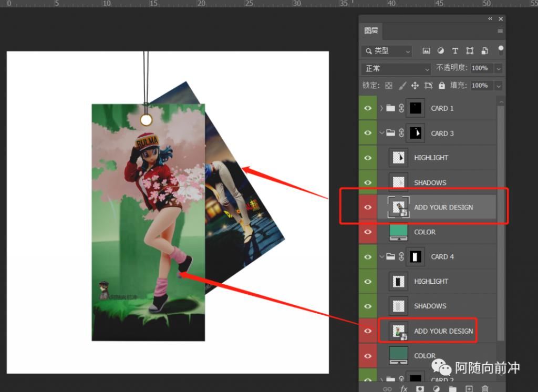
Task: Filter layers by adjustment layers icon
Action: tap(441, 51)
